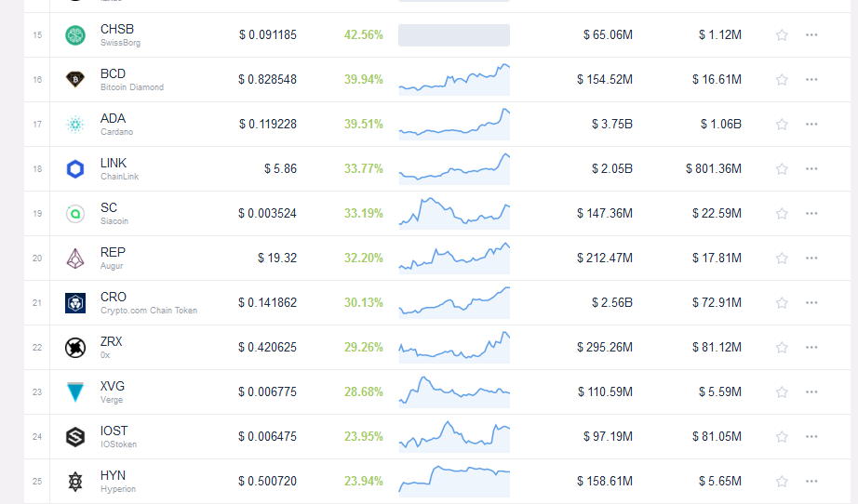Open the three-dot menu for BCD
The image size is (858, 504).
[x=811, y=80]
